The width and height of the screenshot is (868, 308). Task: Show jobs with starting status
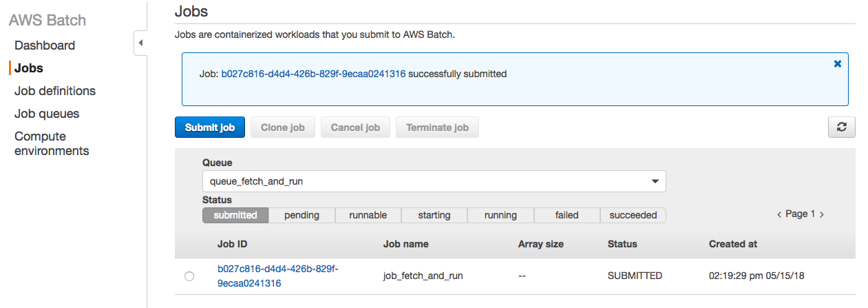434,215
